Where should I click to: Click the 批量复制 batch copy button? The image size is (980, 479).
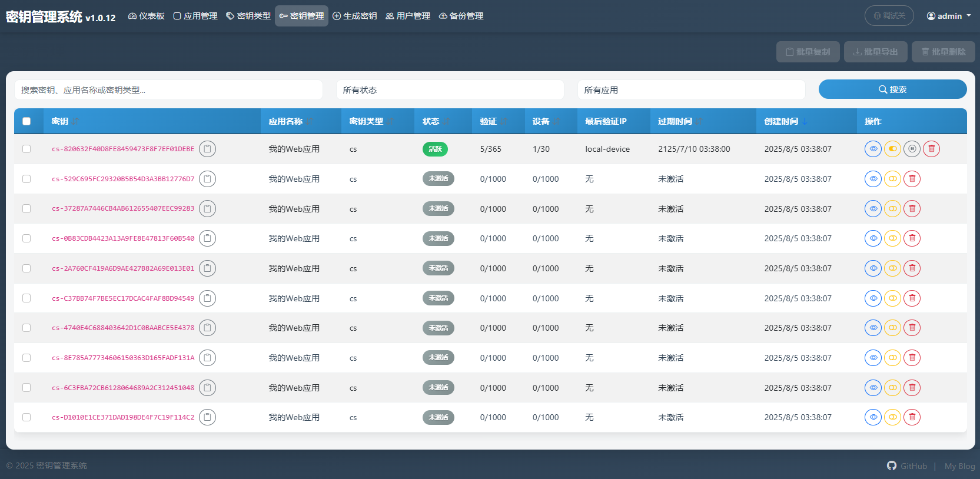[x=808, y=52]
